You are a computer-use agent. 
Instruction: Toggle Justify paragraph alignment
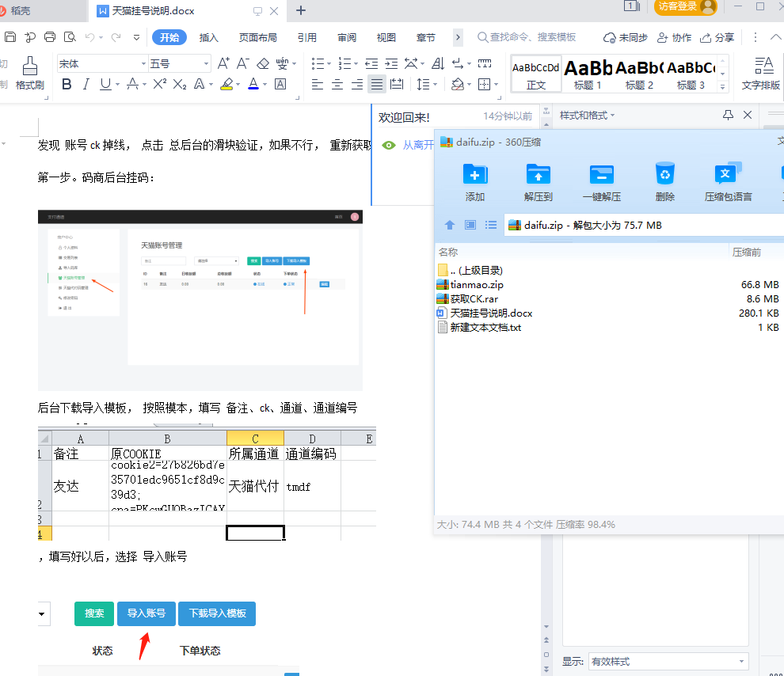click(x=376, y=84)
